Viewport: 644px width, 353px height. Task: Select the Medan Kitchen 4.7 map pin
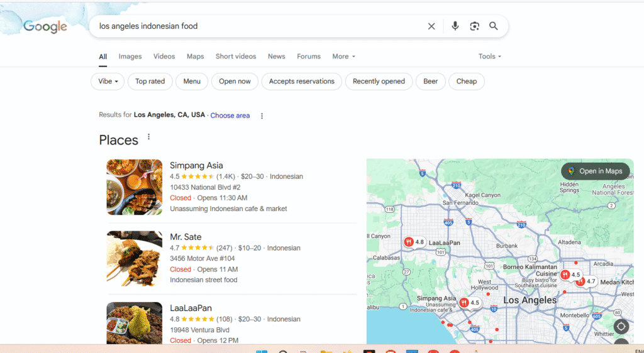click(x=586, y=281)
